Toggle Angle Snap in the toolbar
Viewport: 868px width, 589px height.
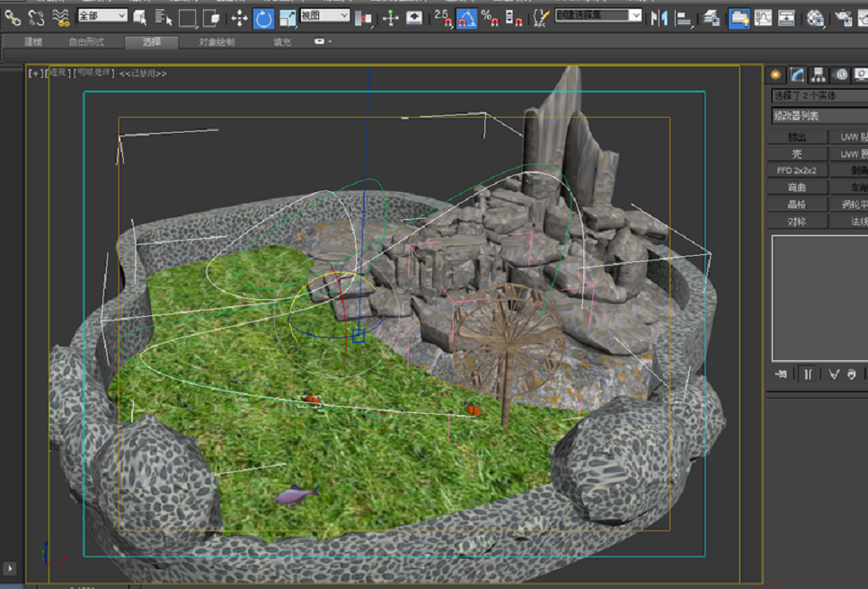467,17
